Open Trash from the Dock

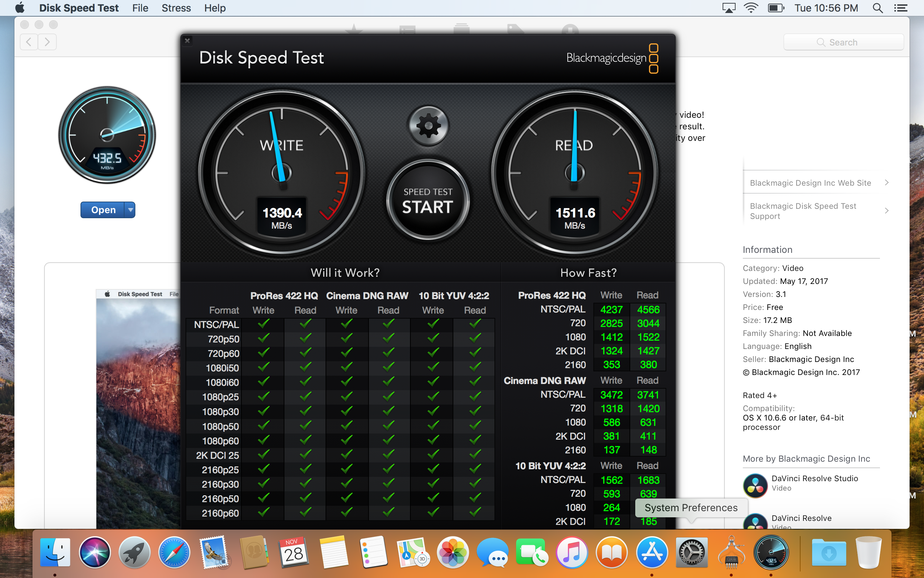coord(869,553)
